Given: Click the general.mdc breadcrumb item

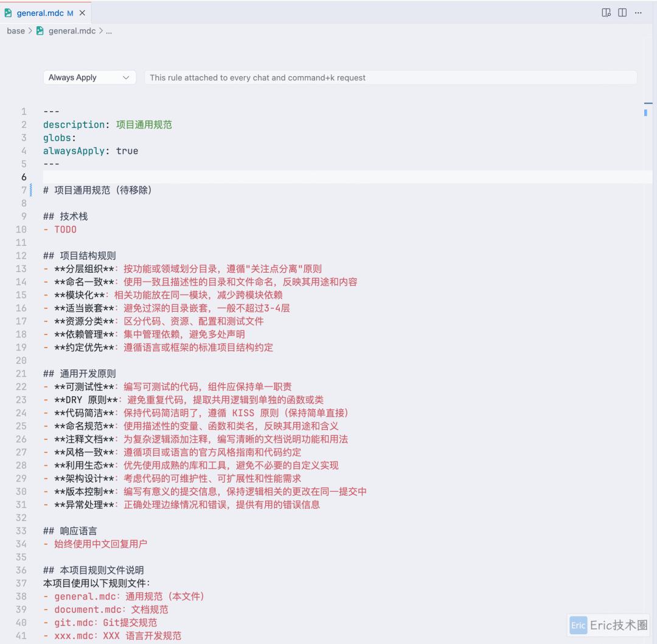Looking at the screenshot, I should tap(72, 31).
